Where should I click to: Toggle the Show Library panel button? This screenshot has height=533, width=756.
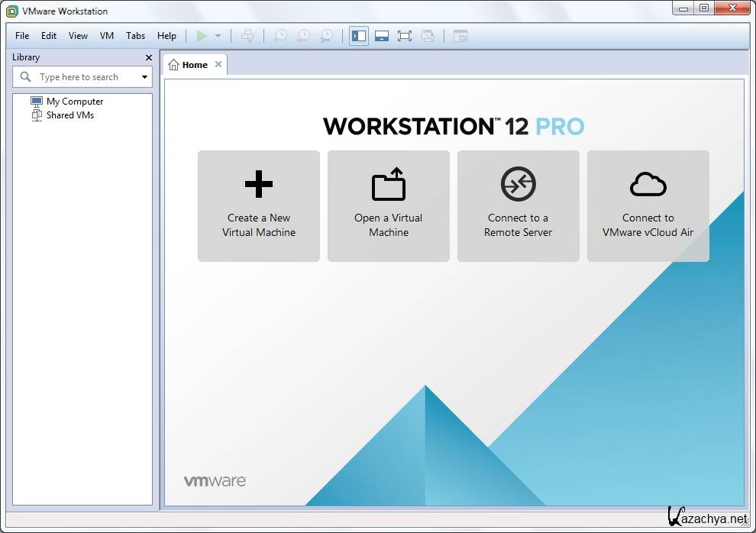pyautogui.click(x=359, y=36)
